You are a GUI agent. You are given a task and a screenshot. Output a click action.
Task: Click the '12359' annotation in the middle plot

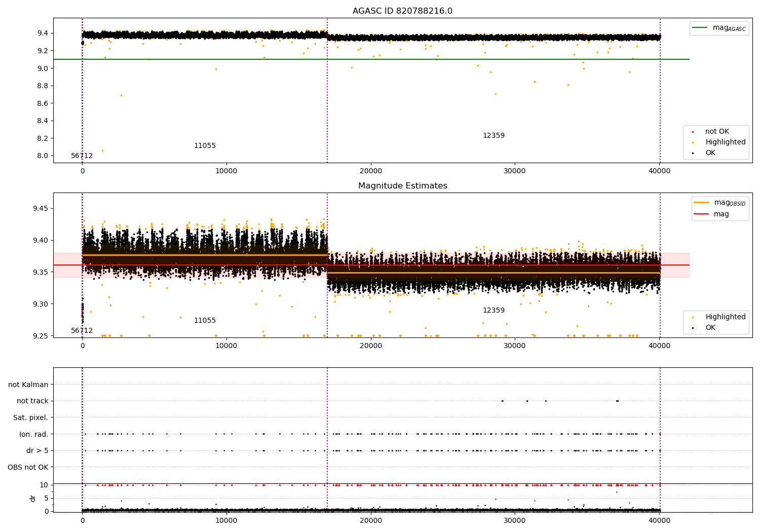tap(493, 311)
